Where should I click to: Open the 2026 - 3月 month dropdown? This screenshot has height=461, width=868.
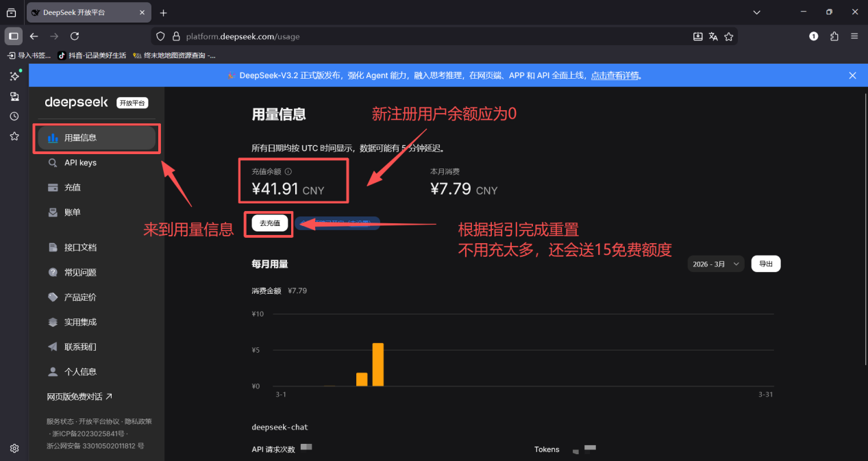(x=716, y=264)
